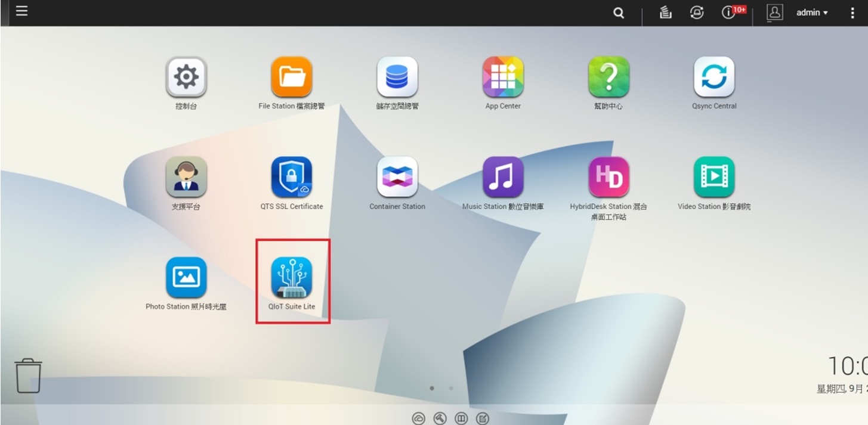Show background tasks from top bar

coord(666,13)
